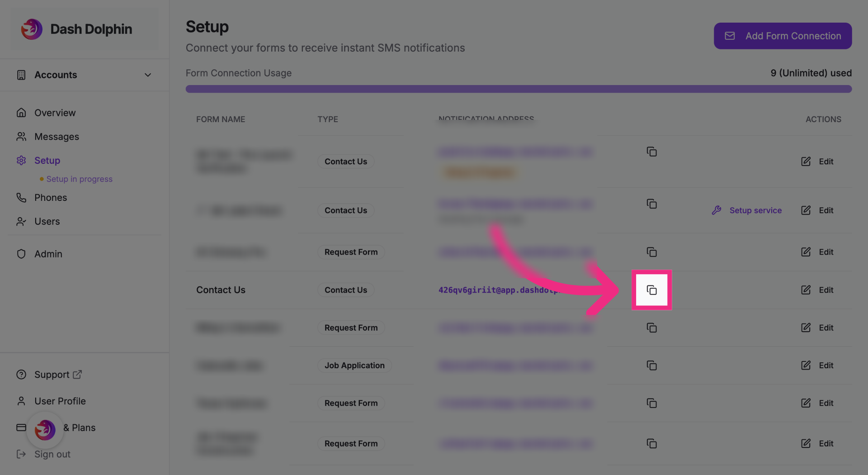Open User Profile

[x=60, y=401]
